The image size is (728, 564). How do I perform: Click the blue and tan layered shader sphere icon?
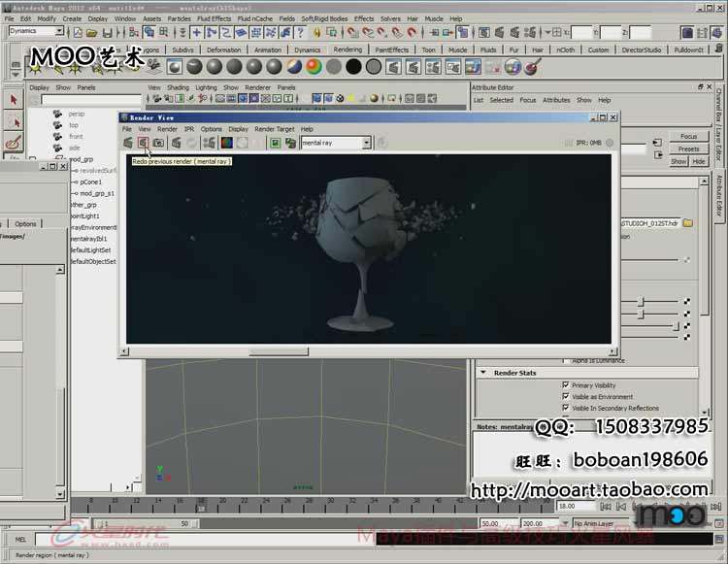[x=294, y=67]
